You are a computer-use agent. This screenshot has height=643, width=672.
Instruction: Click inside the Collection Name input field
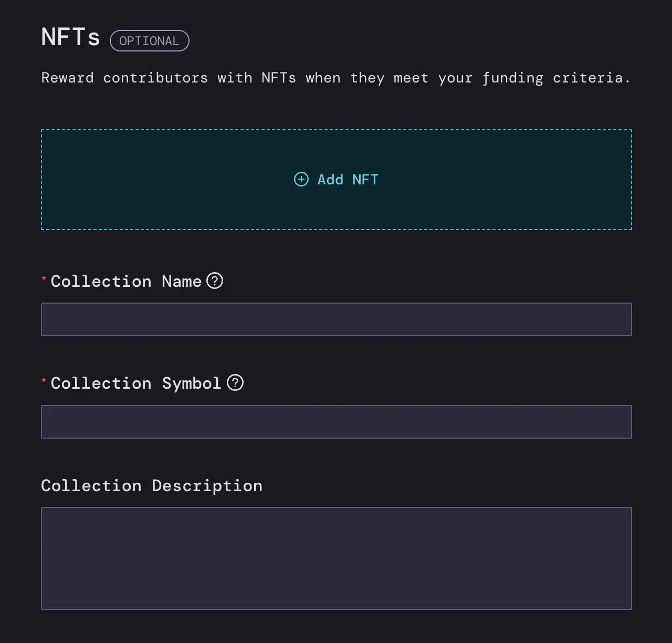pos(336,319)
